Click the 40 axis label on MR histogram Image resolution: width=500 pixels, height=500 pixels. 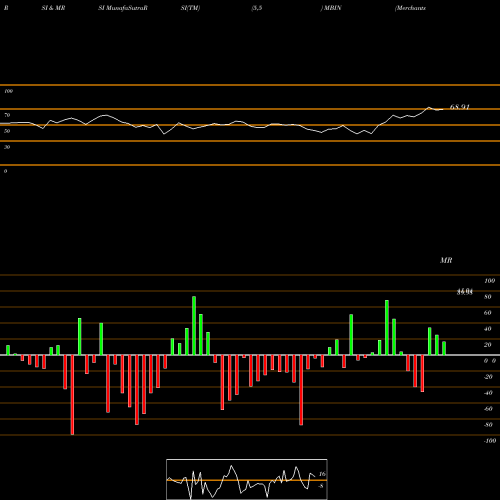[487, 329]
